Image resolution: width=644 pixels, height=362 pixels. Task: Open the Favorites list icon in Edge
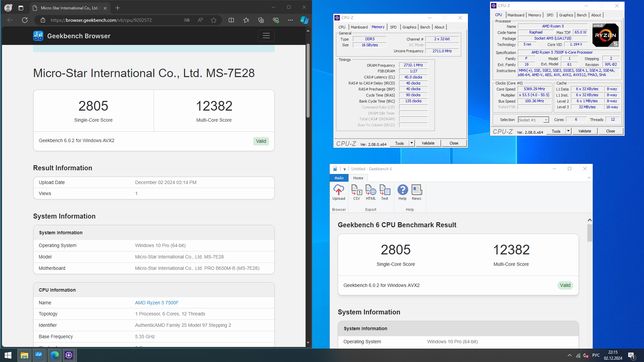point(246,20)
